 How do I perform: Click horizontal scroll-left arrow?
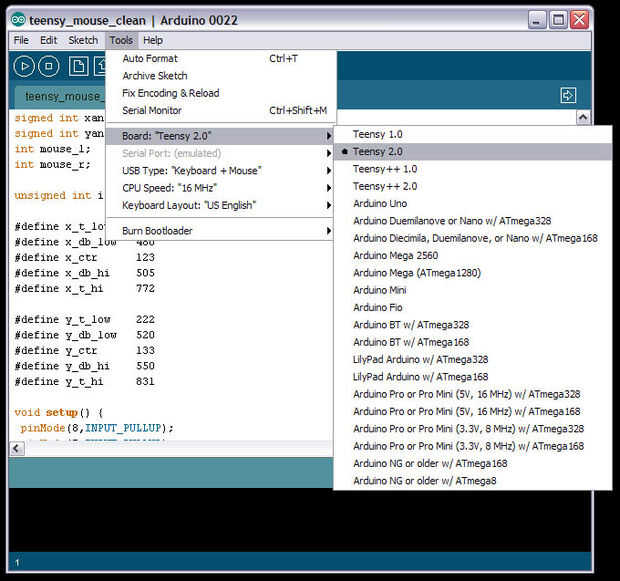pyautogui.click(x=17, y=449)
